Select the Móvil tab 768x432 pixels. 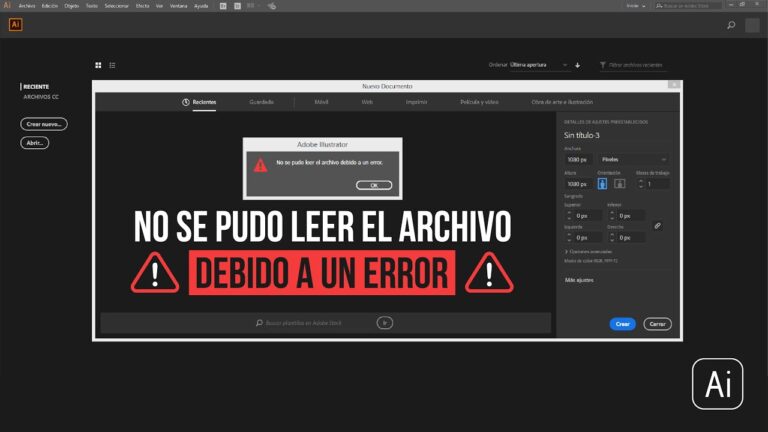[321, 102]
